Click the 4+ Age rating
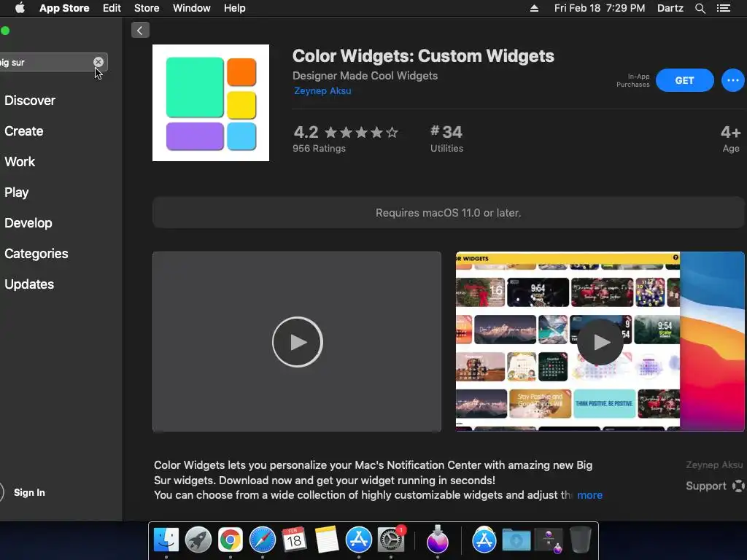Screen dimensions: 747x560 pyautogui.click(x=730, y=138)
